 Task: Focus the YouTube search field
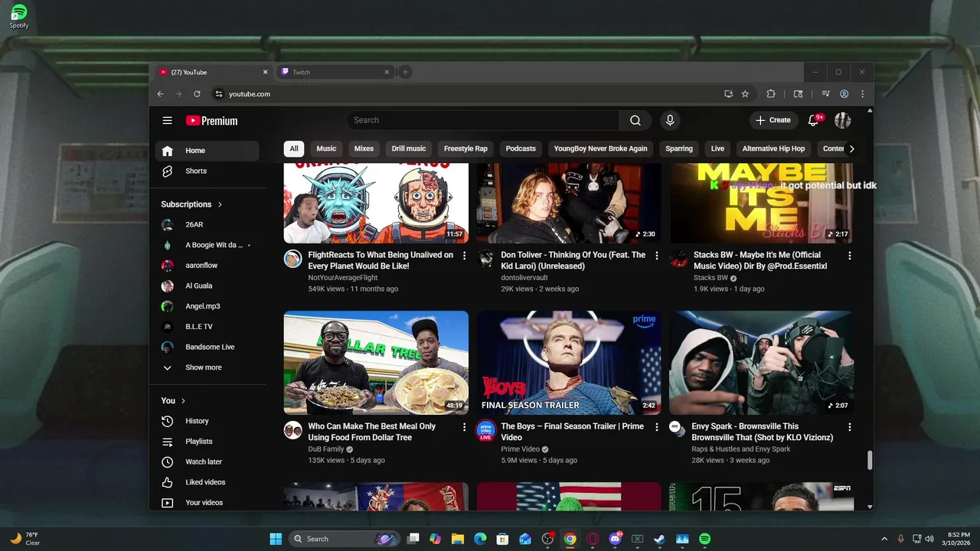[x=482, y=120]
